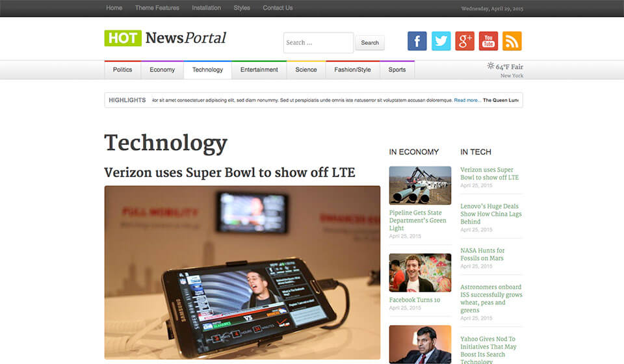Open sidebar link Verizon uses Super Bowl
624x364 pixels.
pos(489,174)
